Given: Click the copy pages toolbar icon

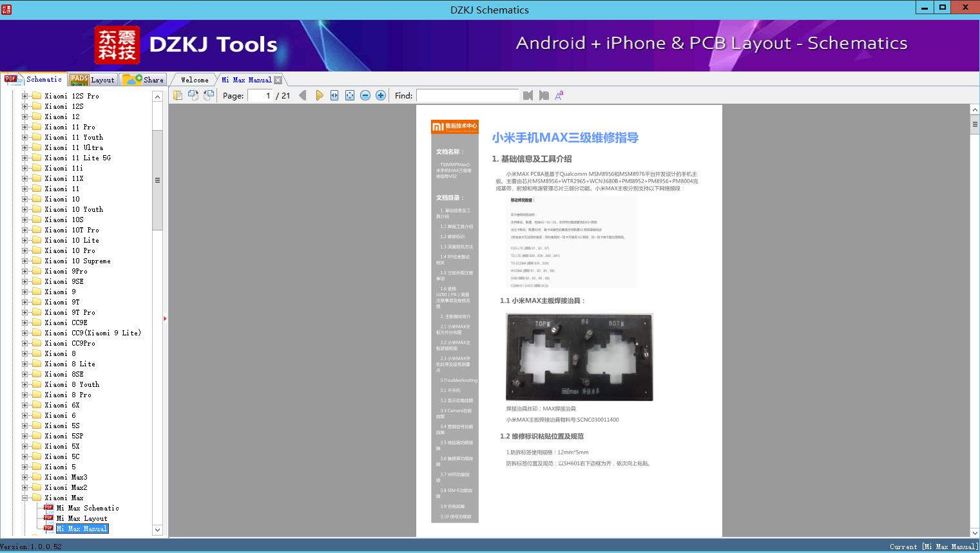Looking at the screenshot, I should click(x=178, y=95).
